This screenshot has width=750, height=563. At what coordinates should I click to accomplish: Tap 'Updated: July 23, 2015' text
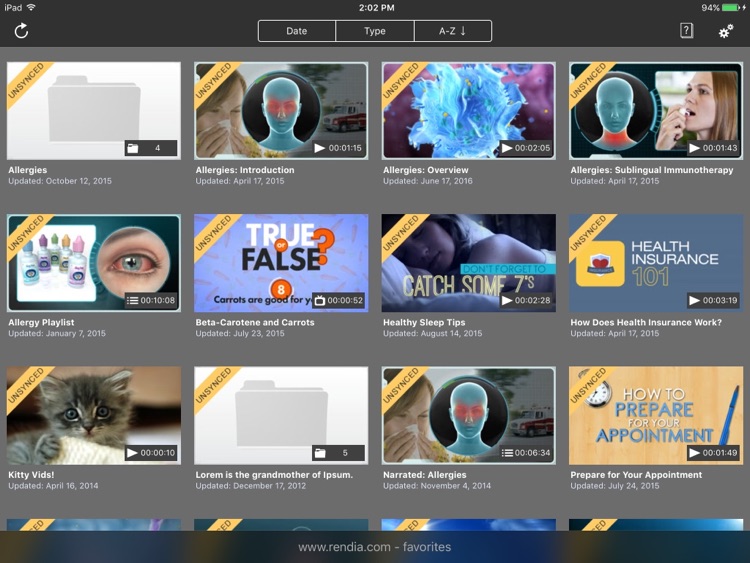240,333
